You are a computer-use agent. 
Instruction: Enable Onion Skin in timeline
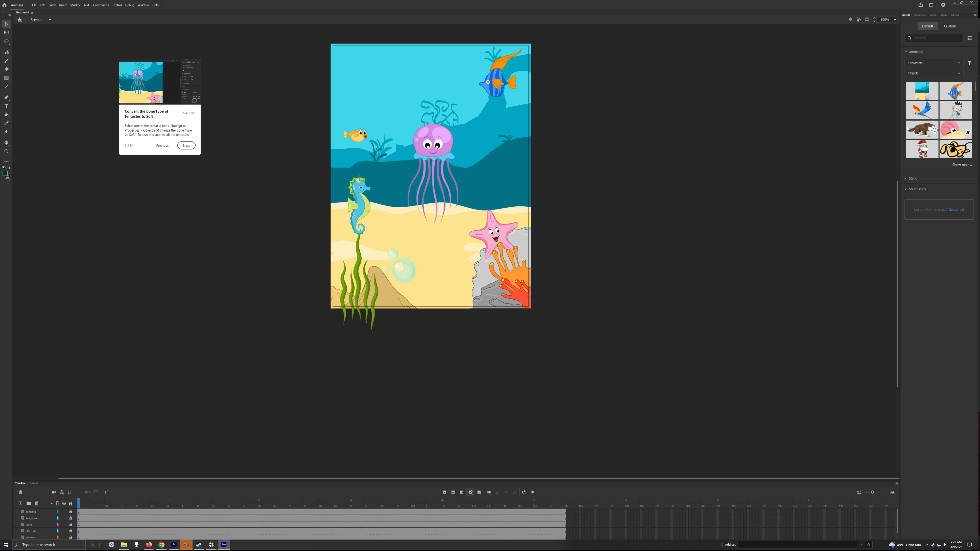(488, 492)
